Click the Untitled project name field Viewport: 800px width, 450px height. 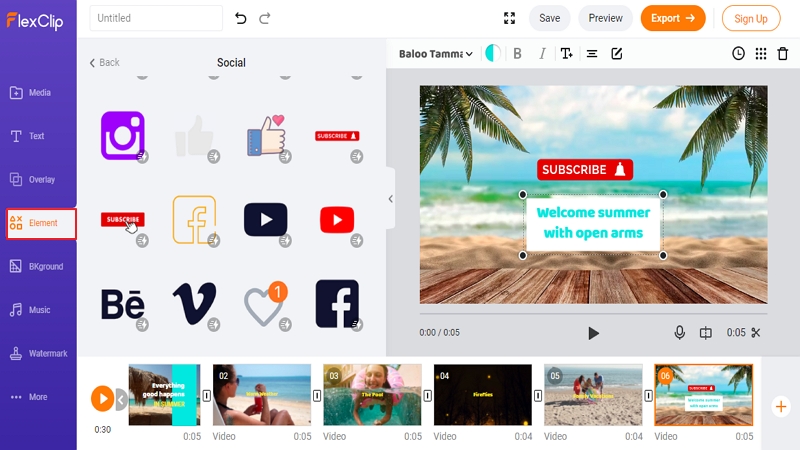click(156, 18)
